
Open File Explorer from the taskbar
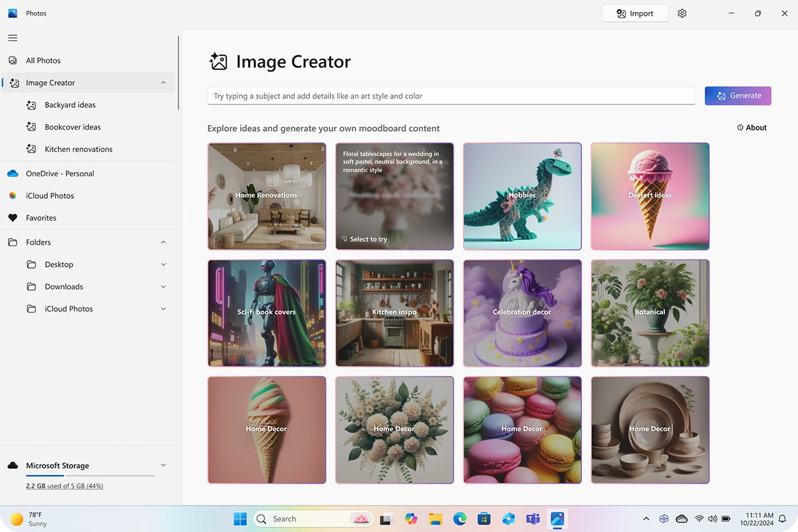(x=435, y=519)
